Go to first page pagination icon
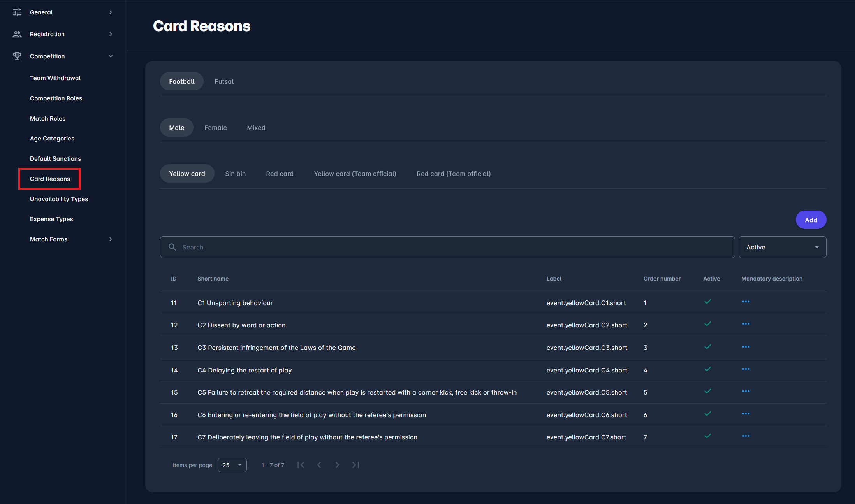 tap(301, 465)
